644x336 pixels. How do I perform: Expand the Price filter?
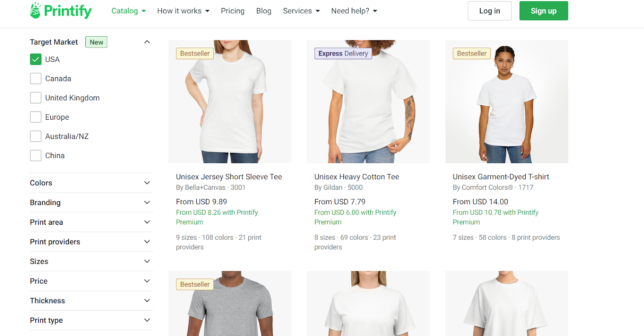click(91, 281)
